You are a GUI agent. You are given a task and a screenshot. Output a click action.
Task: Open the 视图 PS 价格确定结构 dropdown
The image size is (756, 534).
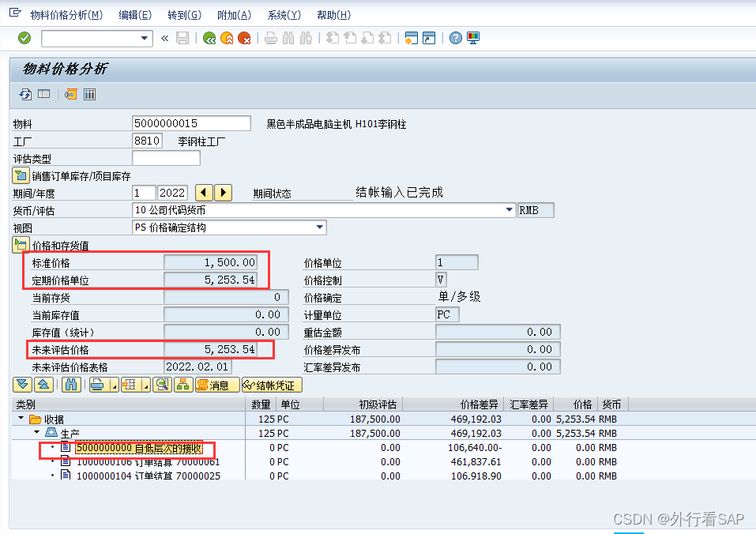coord(320,228)
